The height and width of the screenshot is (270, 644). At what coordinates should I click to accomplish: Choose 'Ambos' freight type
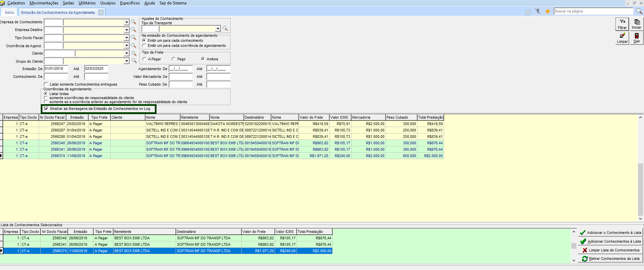pyautogui.click(x=203, y=59)
